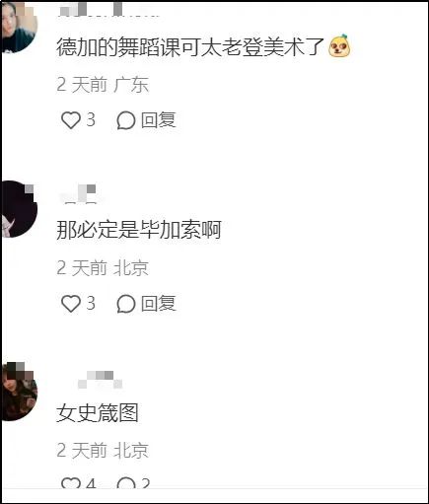Click the 回复 text under the Guangdong comment
The height and width of the screenshot is (504, 429).
pos(159,120)
